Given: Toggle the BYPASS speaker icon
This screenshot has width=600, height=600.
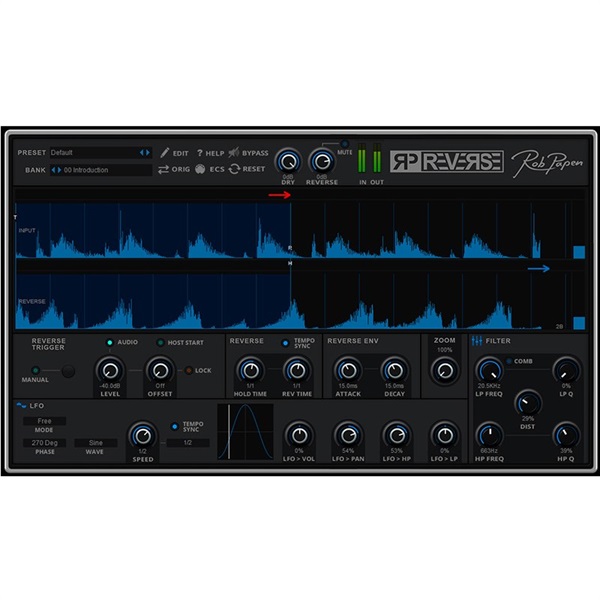Looking at the screenshot, I should click(x=233, y=153).
